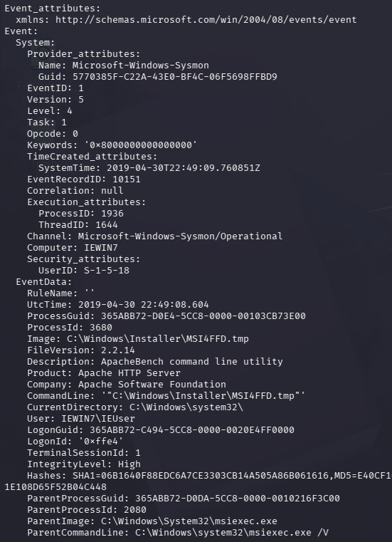Screen dimensions: 392x542
Task: Click the UtcTime value in EventData
Action: coord(143,305)
